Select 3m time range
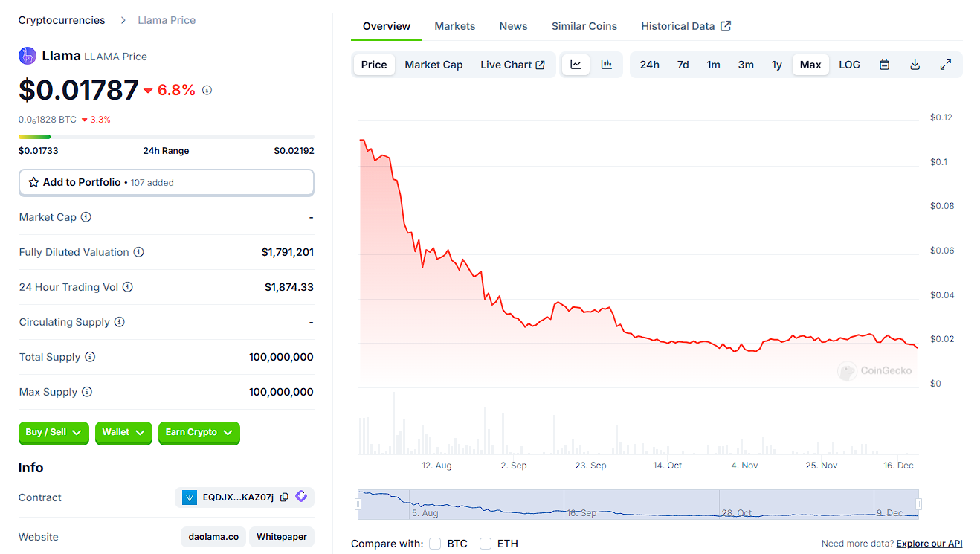The width and height of the screenshot is (980, 554). point(746,65)
